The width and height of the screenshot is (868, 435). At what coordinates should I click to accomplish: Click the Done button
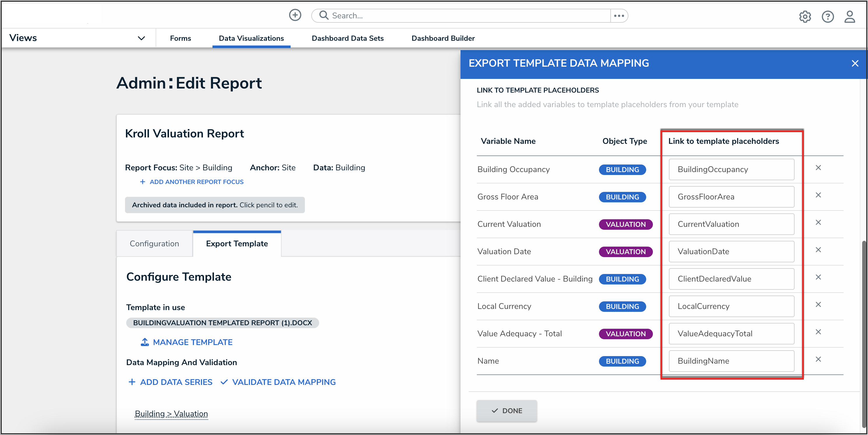coord(507,411)
